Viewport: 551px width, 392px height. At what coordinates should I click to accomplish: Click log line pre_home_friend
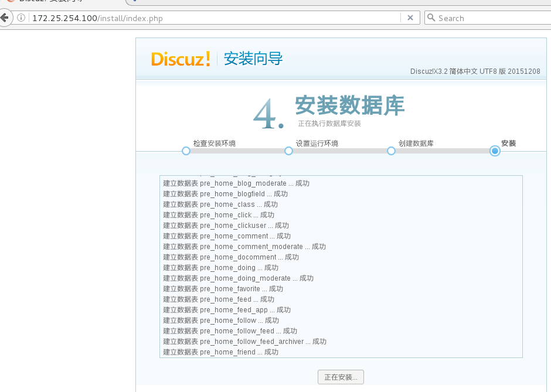[220, 352]
